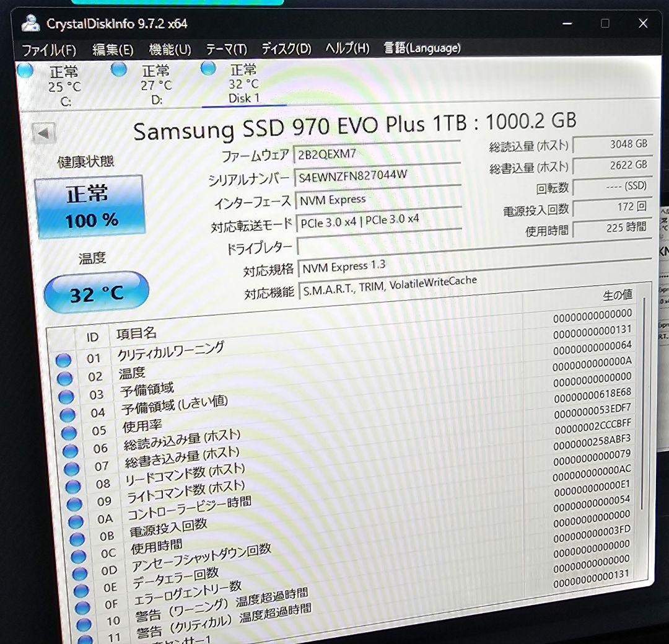Click the blue status orb for C: drive

[x=25, y=71]
